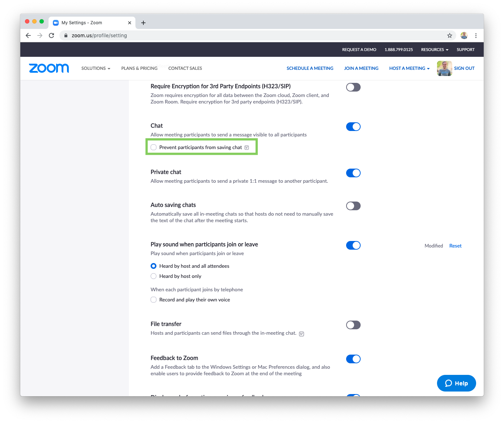Image resolution: width=504 pixels, height=423 pixels.
Task: Click the info icon beside Prevent participants from saving chat
Action: [247, 148]
